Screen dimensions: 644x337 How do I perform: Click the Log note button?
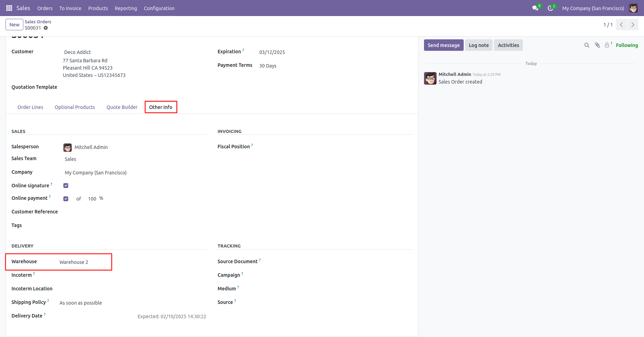(x=479, y=45)
